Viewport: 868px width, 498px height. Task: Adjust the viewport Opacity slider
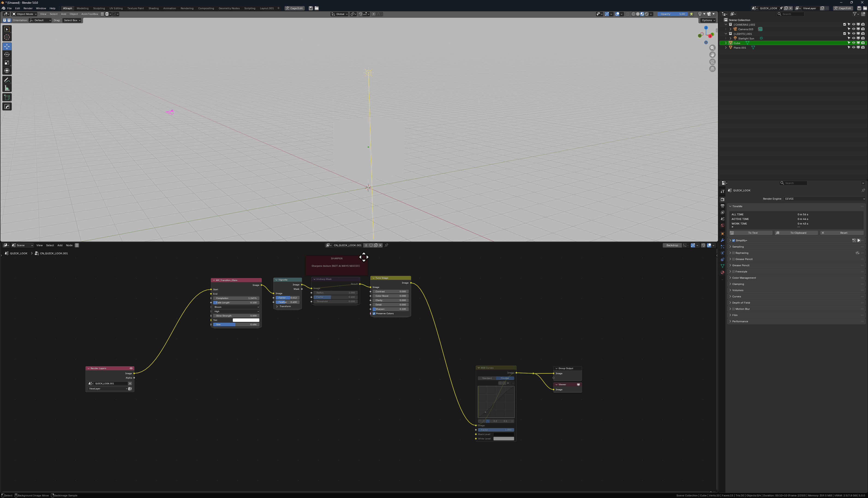tap(673, 14)
